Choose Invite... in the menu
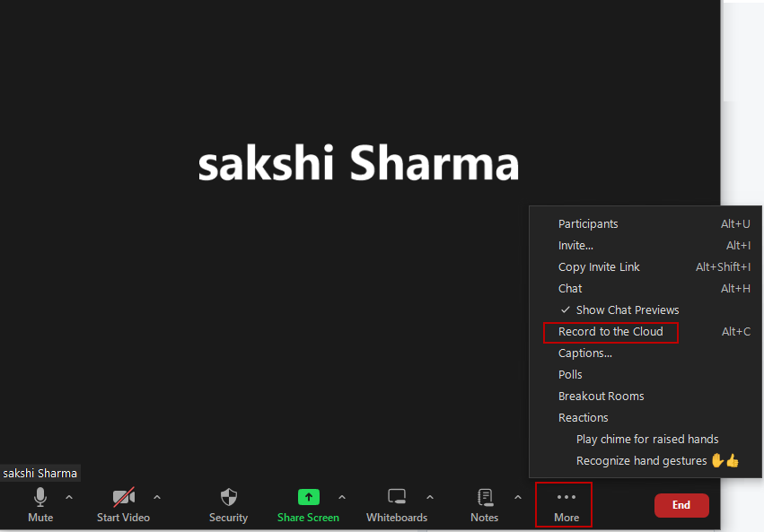The height and width of the screenshot is (532, 764). tap(645, 245)
